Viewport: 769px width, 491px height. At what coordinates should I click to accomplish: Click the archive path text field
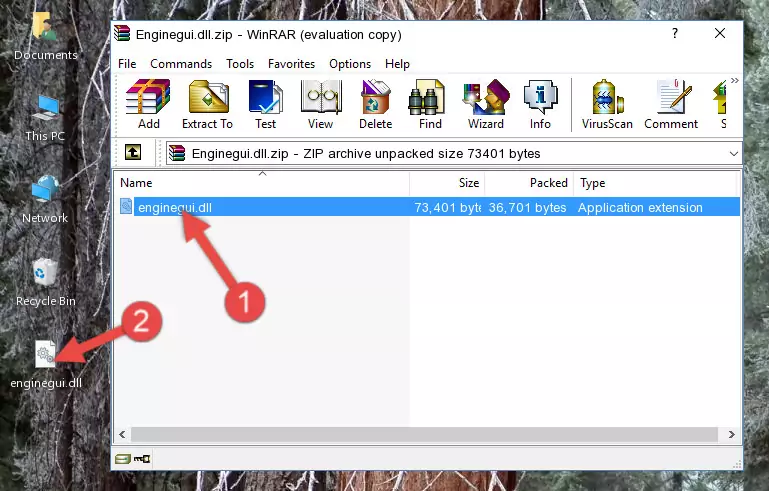click(454, 154)
